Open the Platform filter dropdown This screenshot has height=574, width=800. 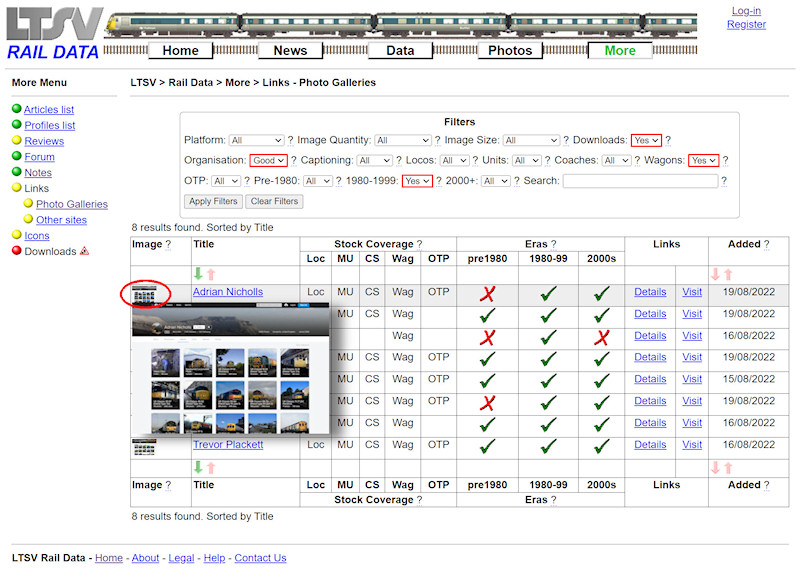pos(256,141)
